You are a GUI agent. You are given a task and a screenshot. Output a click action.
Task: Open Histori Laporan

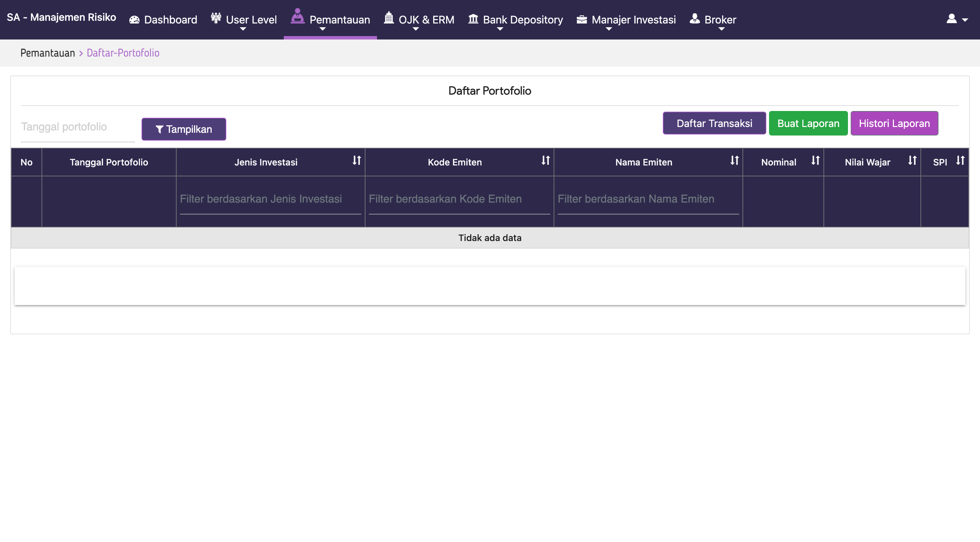coord(894,123)
